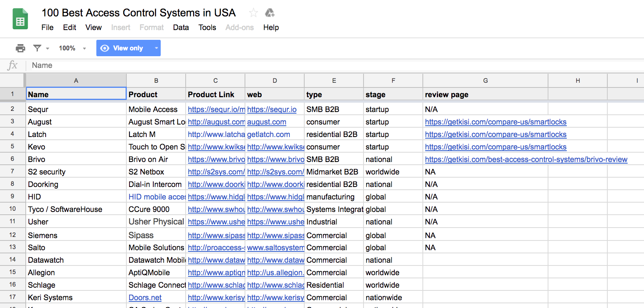Open the View menu
The image size is (644, 308).
[x=94, y=27]
